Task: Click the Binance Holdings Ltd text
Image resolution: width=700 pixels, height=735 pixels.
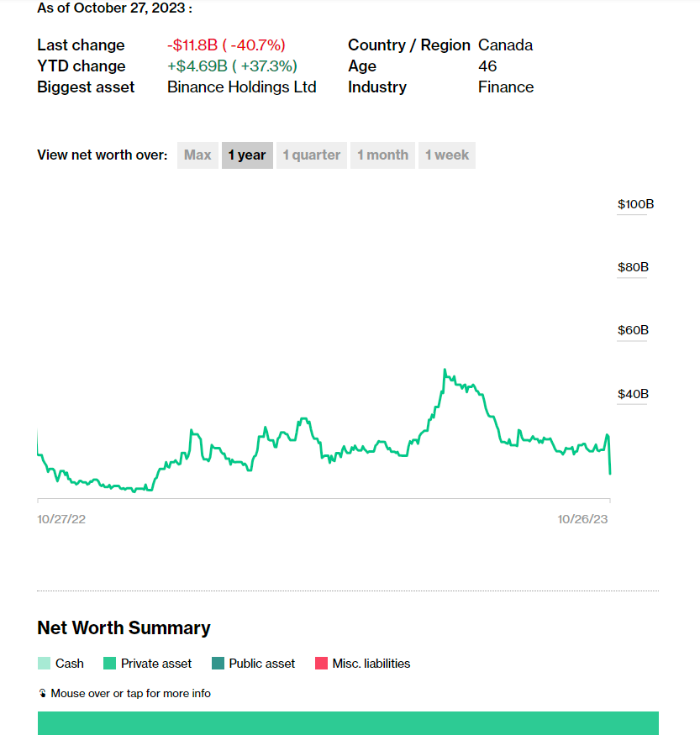Action: click(x=242, y=87)
